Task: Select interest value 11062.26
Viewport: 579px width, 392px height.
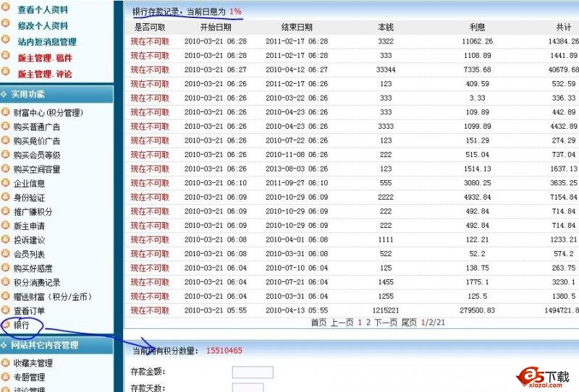Action: tap(478, 41)
